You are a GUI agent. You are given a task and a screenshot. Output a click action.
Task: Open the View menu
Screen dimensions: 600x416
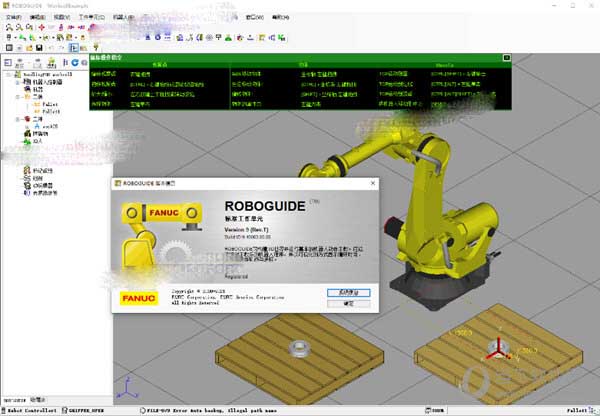(62, 17)
